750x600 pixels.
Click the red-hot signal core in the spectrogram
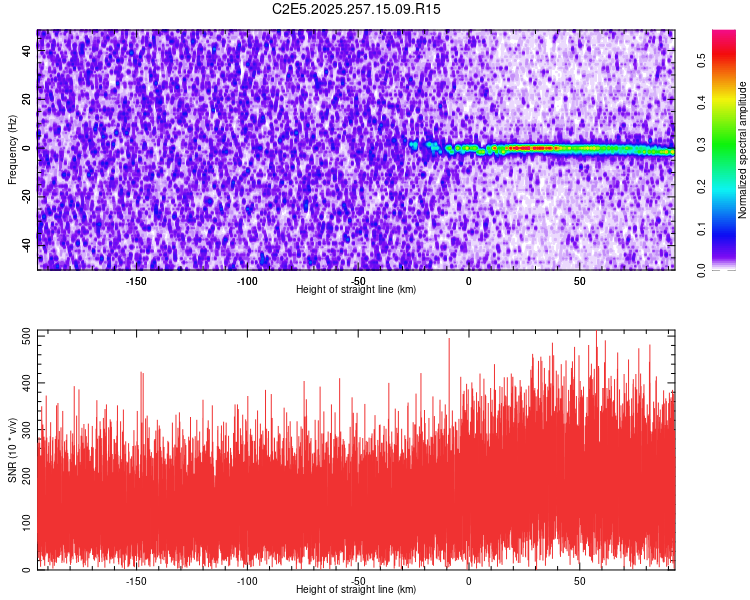(x=530, y=148)
